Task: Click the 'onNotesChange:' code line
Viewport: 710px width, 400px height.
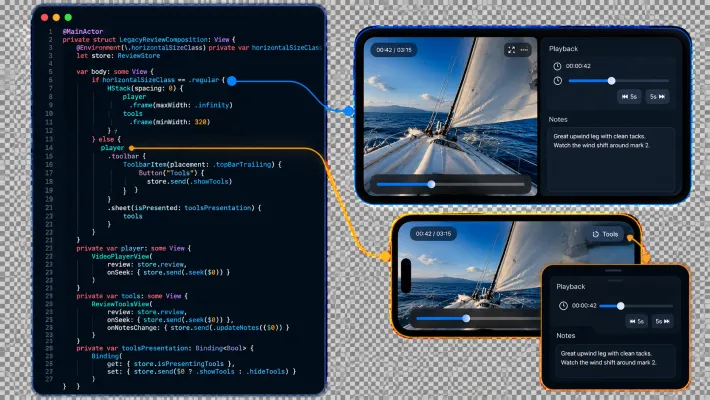Action: click(198, 328)
